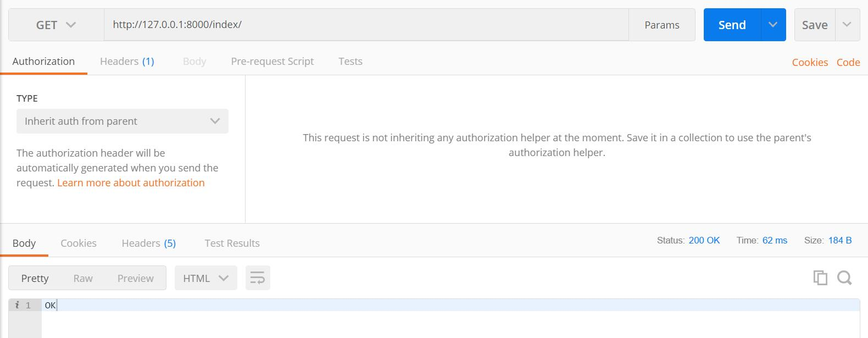Open the response search magnifier icon

click(844, 278)
